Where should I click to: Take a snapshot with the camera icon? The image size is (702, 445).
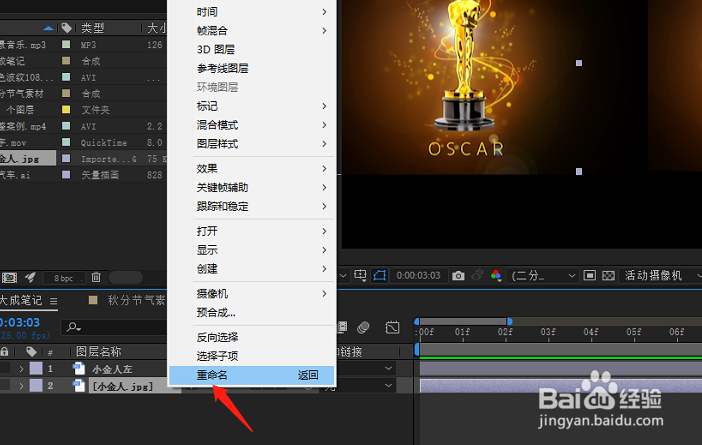[x=458, y=275]
